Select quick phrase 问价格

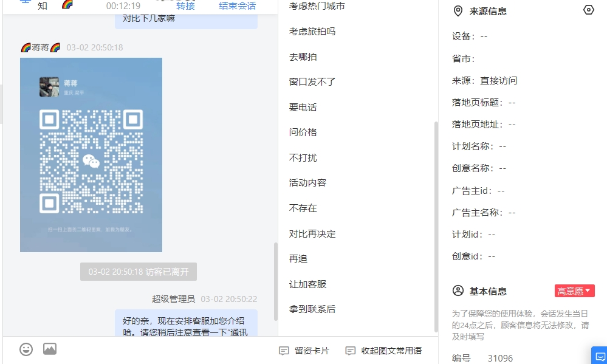coord(303,132)
